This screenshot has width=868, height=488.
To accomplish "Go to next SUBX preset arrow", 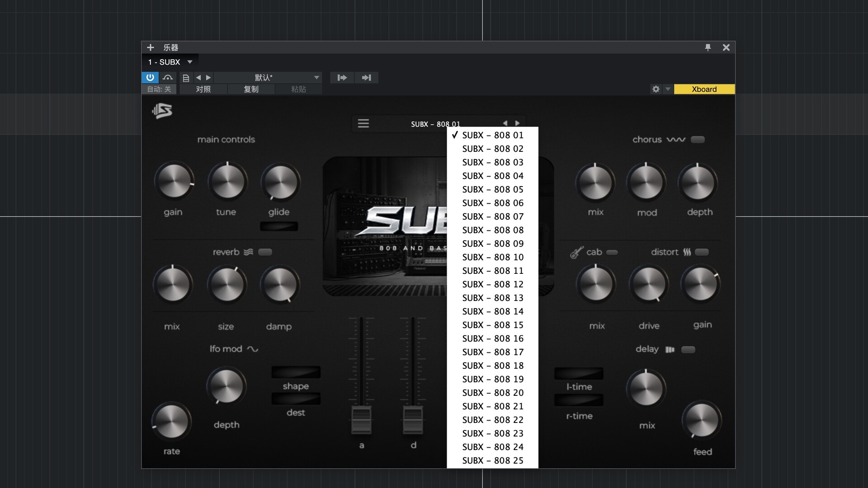I will (518, 123).
